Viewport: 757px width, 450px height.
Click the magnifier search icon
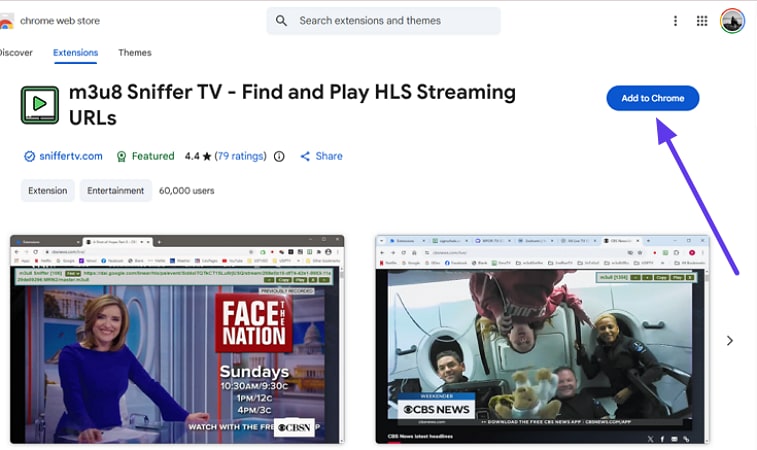pos(281,21)
